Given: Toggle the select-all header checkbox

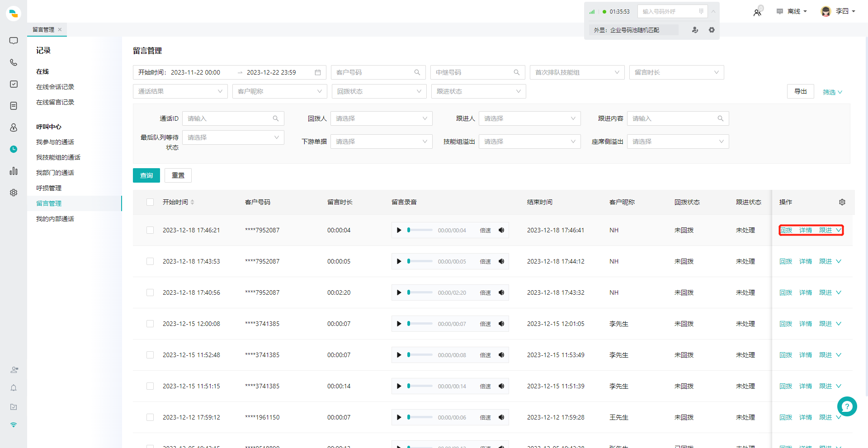Looking at the screenshot, I should [150, 202].
